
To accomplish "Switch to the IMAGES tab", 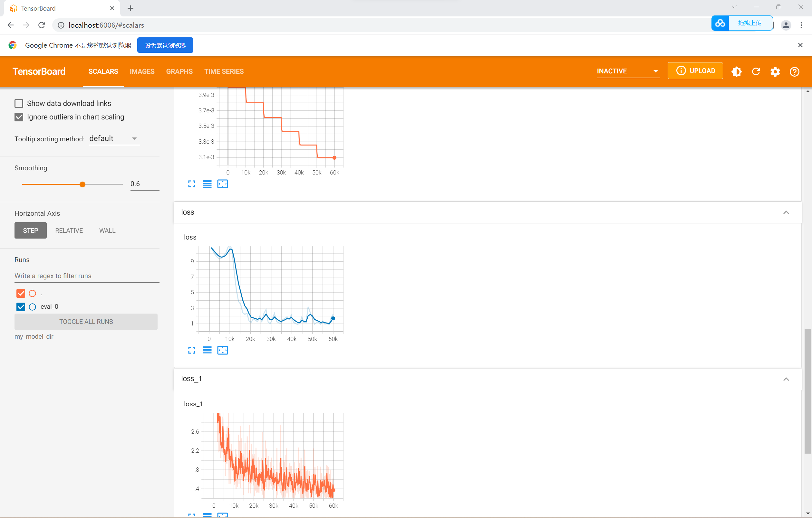I will click(142, 71).
